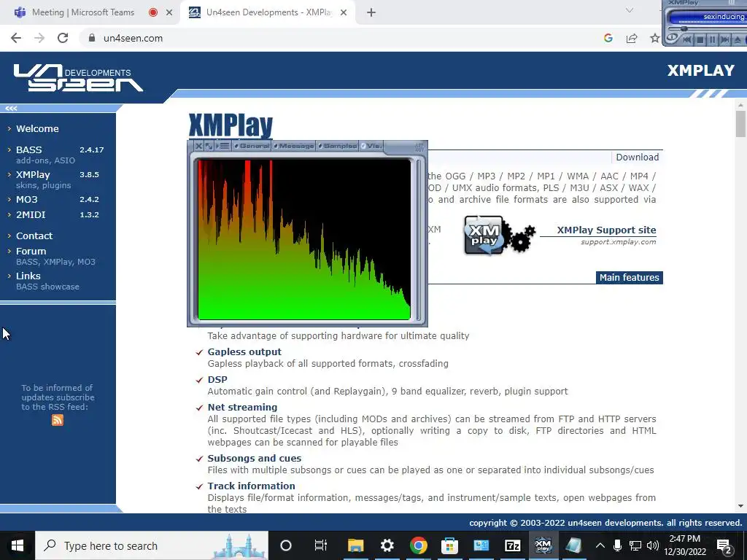
Task: Click the small vis mode icon in panel corner
Action: point(419,147)
